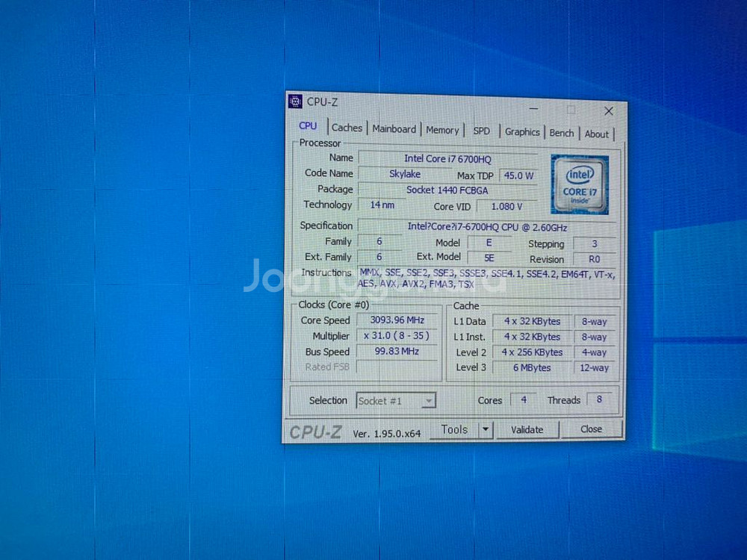Switch to the Graphics tab

point(522,132)
